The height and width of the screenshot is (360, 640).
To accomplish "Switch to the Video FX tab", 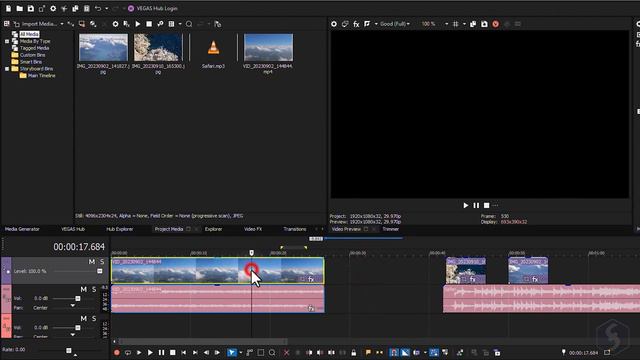I will [253, 229].
